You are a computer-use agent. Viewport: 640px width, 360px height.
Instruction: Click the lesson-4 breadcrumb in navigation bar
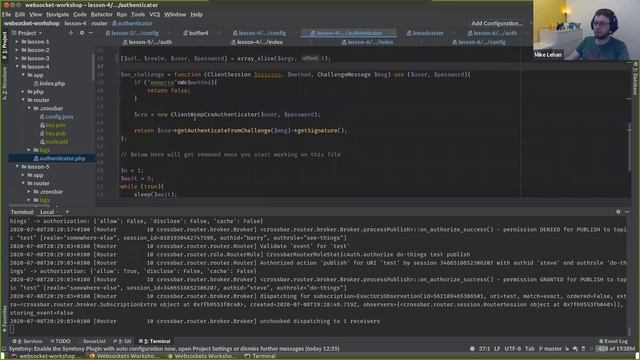coord(75,23)
